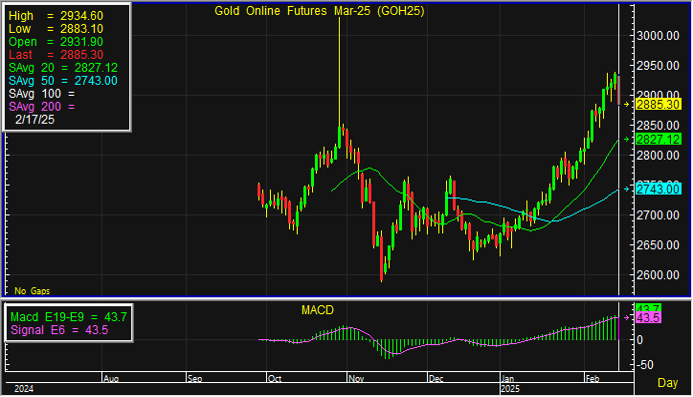Image resolution: width=693 pixels, height=397 pixels.
Task: Click the magenta 43.5 signal value tag
Action: (x=648, y=318)
